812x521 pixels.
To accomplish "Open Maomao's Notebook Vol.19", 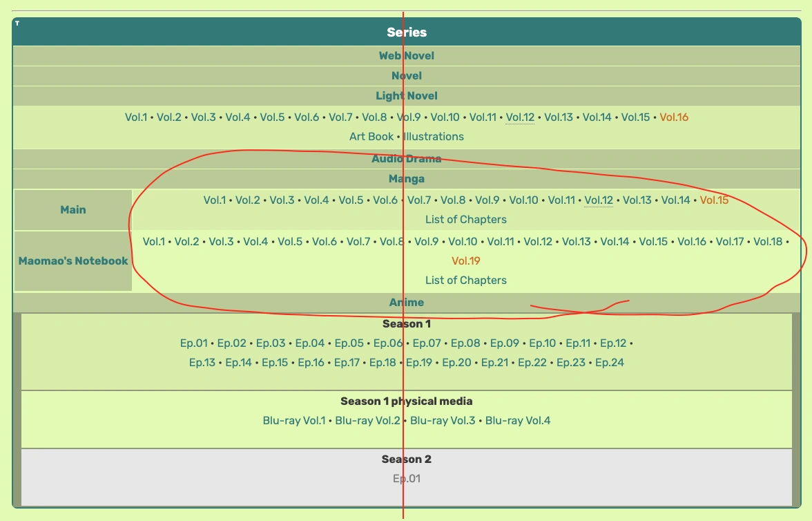I will [x=466, y=260].
